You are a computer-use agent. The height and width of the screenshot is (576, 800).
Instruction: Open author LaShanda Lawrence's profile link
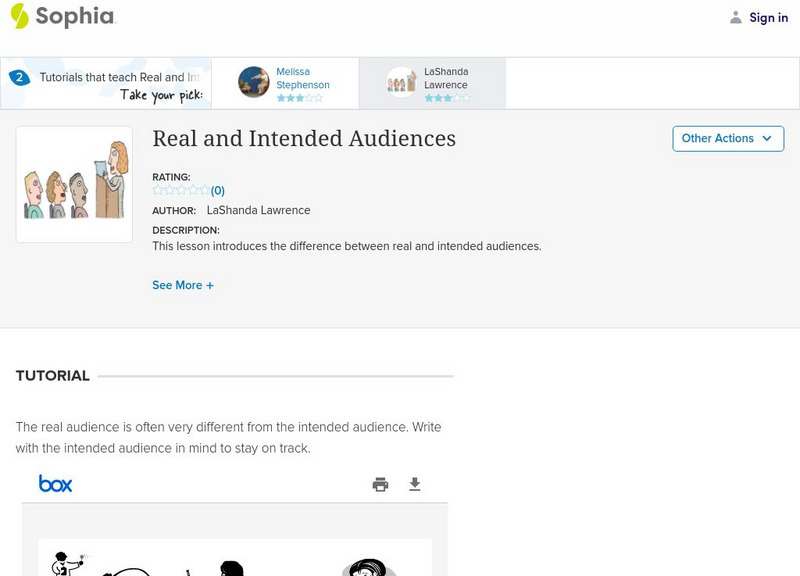click(x=258, y=210)
